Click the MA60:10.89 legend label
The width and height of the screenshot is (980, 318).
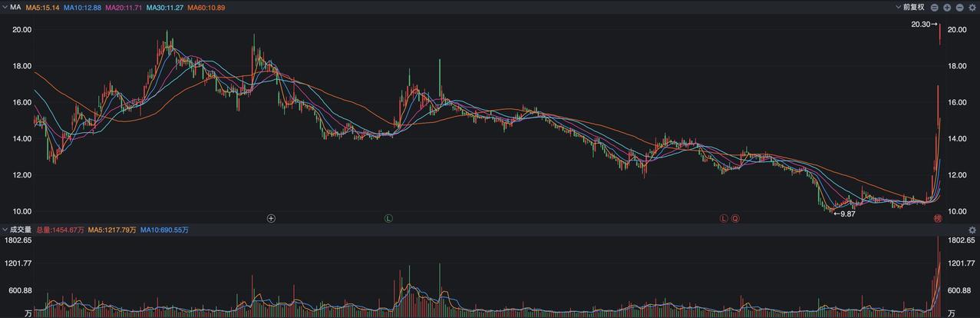click(206, 7)
